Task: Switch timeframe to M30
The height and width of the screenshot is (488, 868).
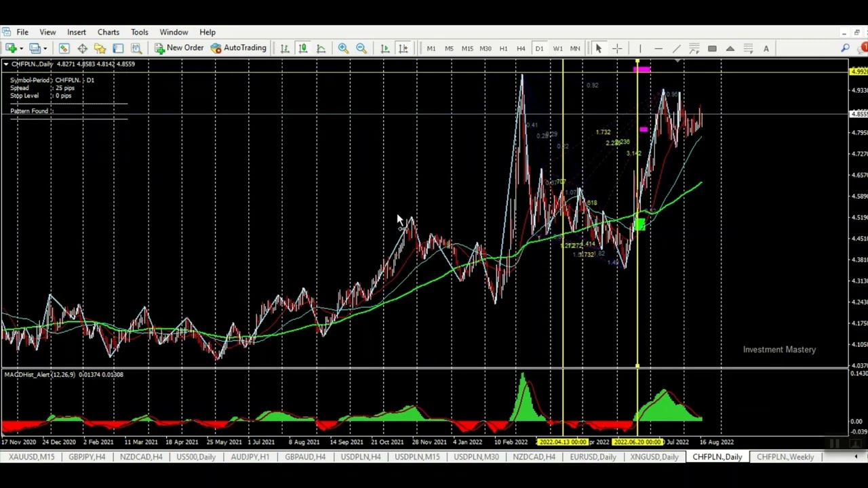Action: click(486, 48)
